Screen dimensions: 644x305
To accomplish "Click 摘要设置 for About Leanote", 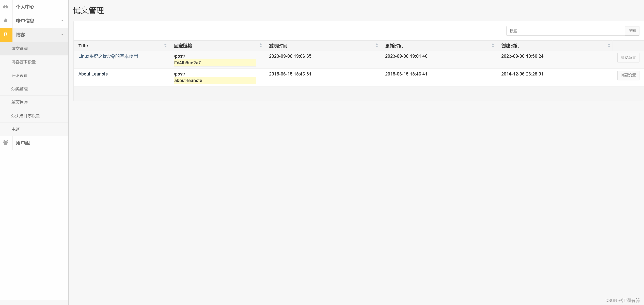I will pos(628,75).
